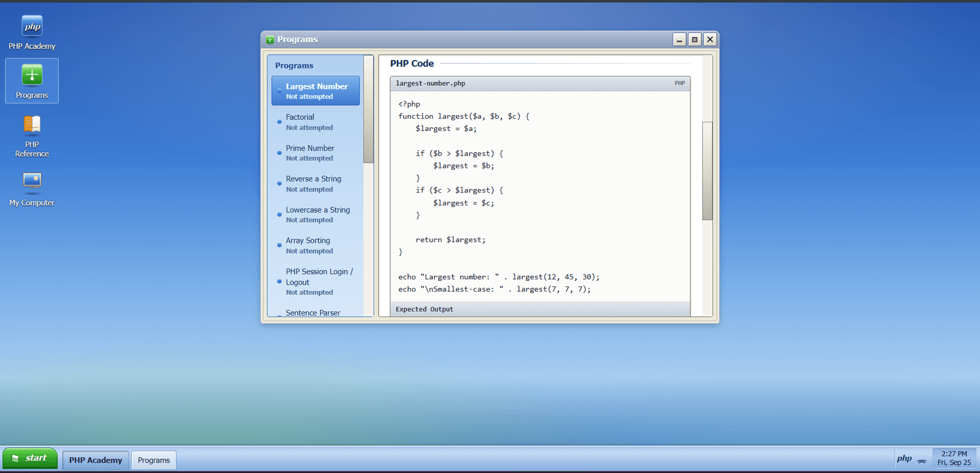The image size is (980, 473).
Task: Click the PHP language badge on code block
Action: pos(680,83)
